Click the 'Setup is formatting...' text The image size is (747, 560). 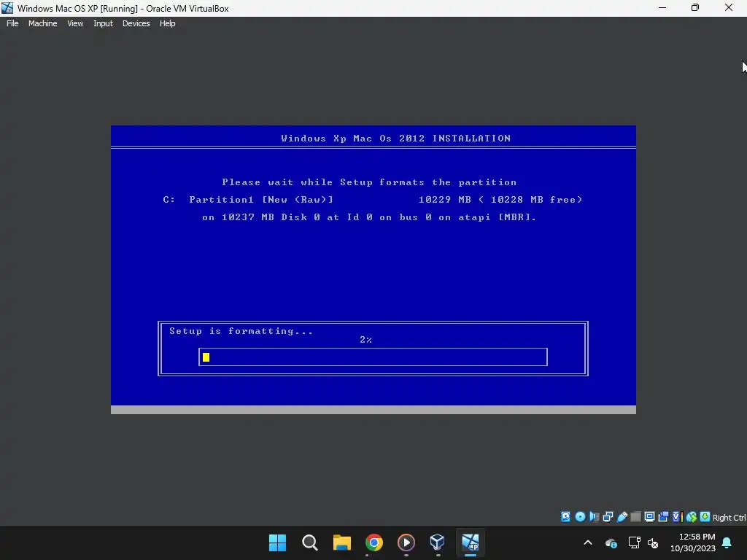[x=241, y=331]
